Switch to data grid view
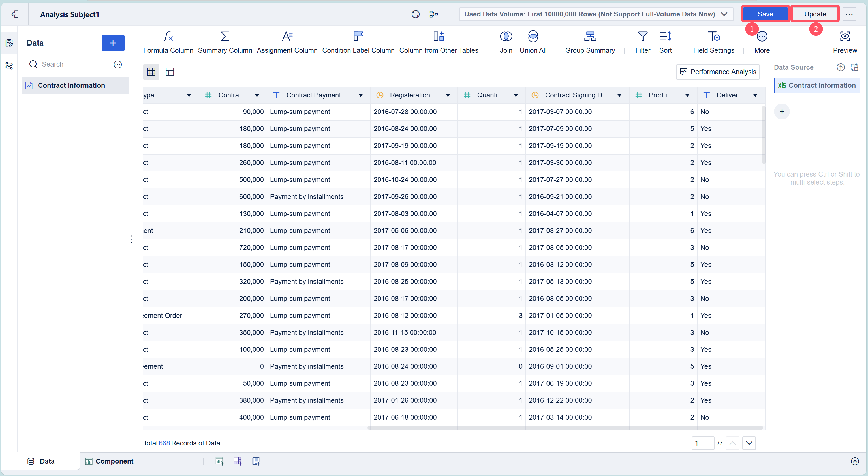 (x=151, y=72)
